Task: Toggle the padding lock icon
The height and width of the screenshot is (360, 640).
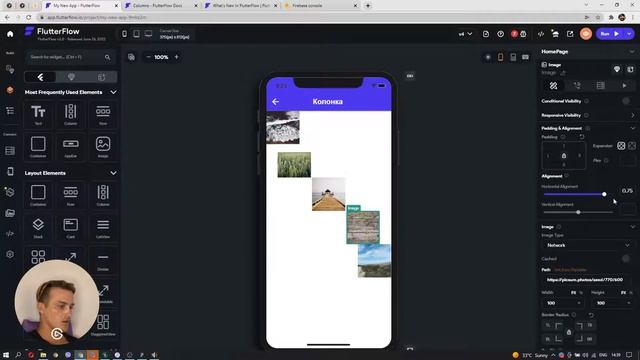Action: tap(564, 156)
